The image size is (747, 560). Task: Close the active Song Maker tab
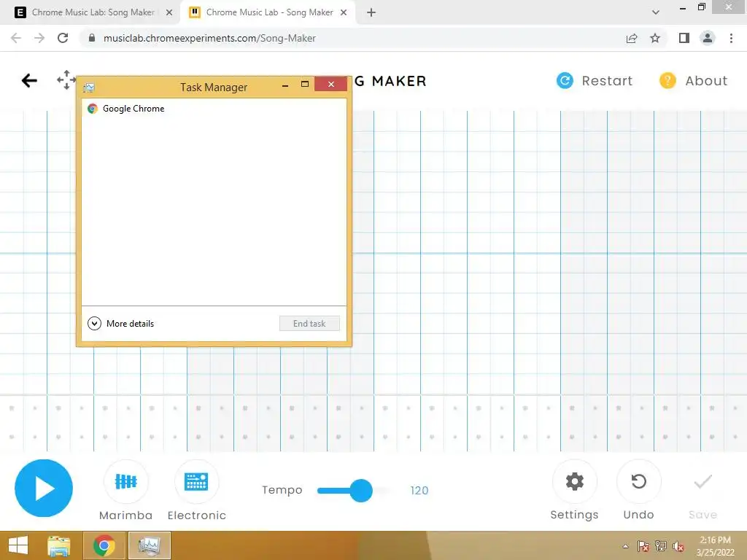(x=344, y=12)
